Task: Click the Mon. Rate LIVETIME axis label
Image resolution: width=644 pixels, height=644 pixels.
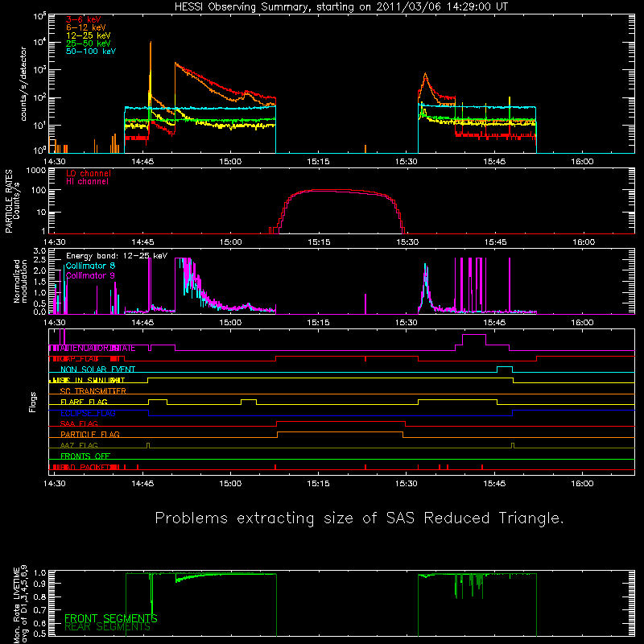Action: pyautogui.click(x=19, y=604)
